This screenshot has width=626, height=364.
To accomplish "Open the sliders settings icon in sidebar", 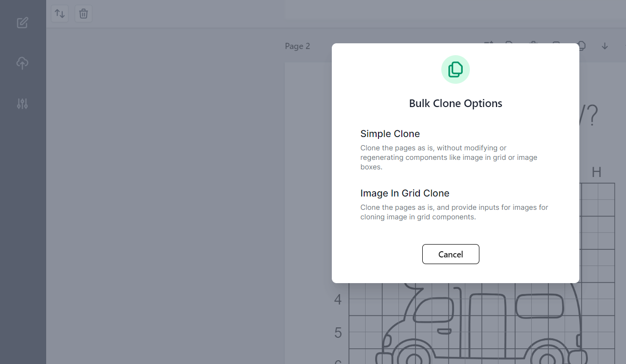I will [x=22, y=103].
